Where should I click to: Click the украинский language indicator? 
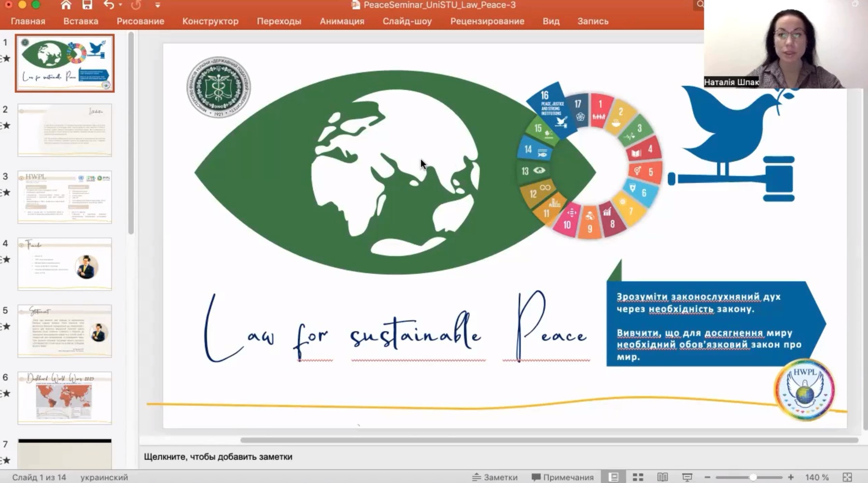104,477
